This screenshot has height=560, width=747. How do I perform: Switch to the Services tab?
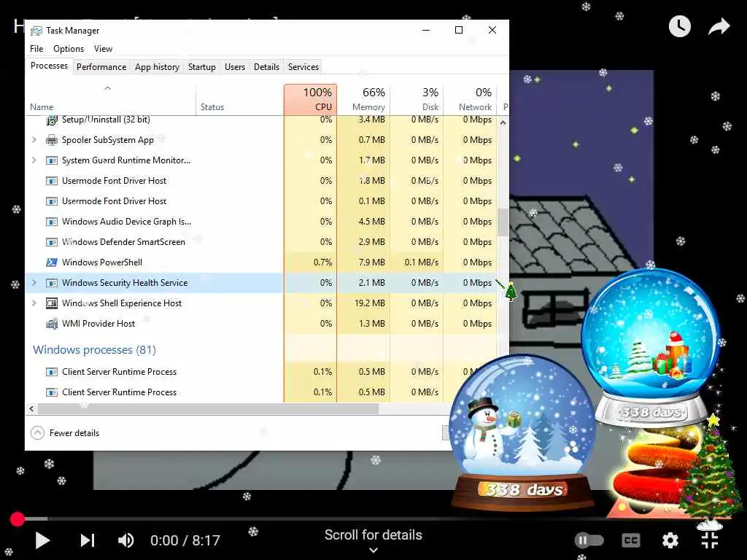point(303,66)
